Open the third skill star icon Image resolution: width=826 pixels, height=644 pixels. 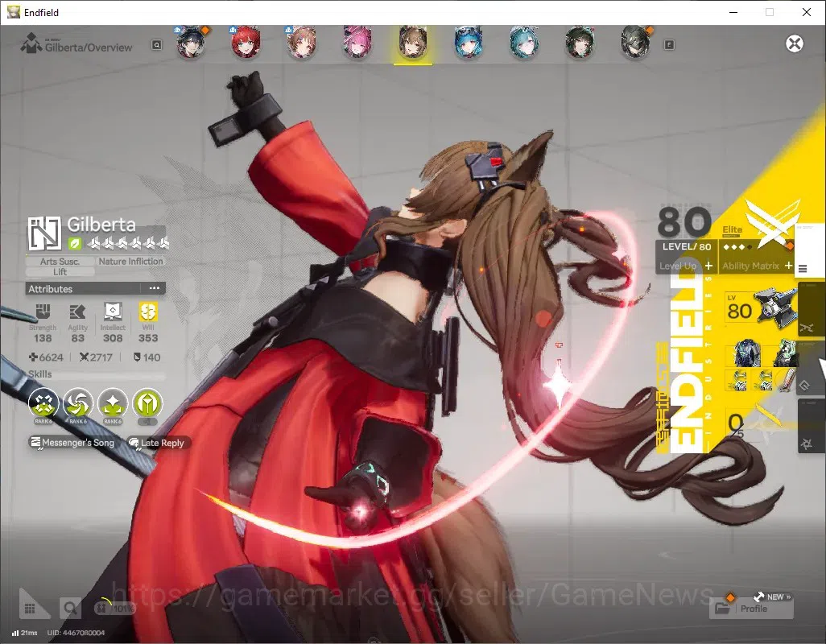tap(113, 403)
